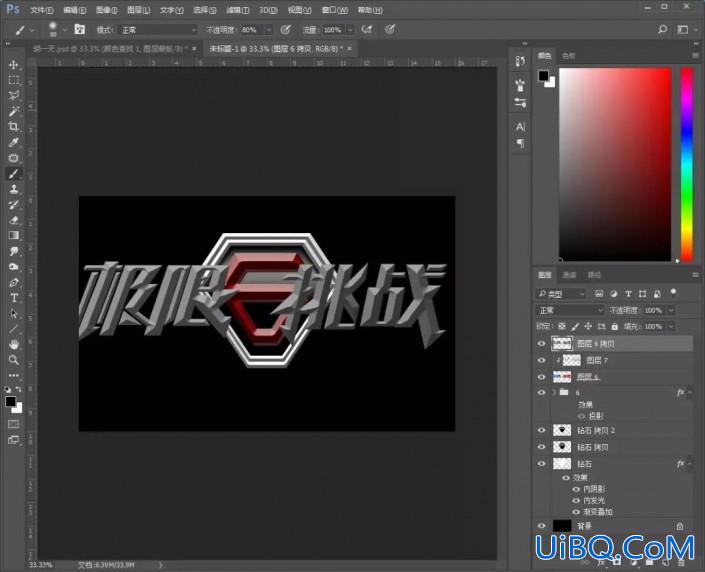
Task: Open the 编辑(E) menu
Action: tap(75, 10)
